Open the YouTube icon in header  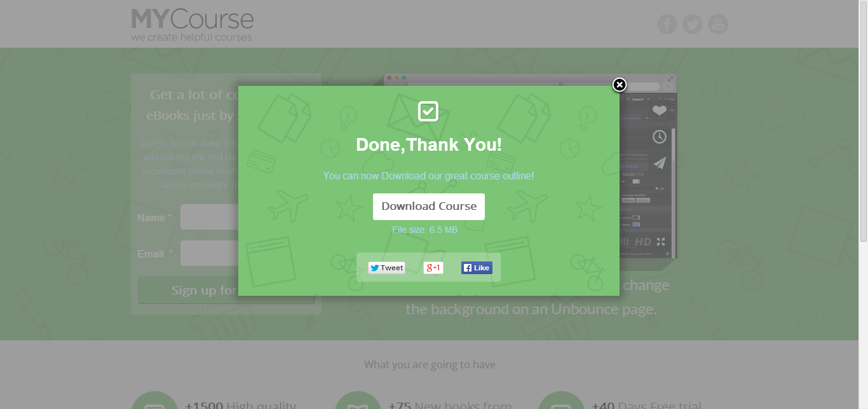[718, 24]
